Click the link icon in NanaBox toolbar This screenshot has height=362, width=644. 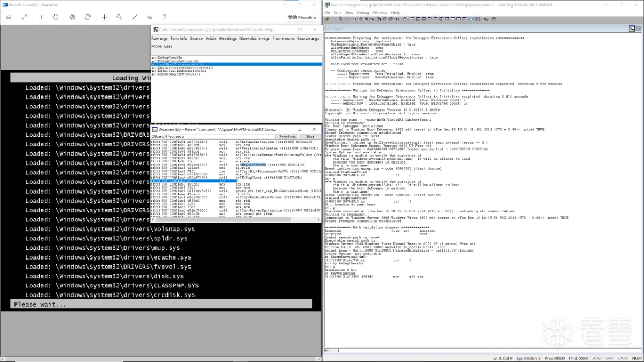150,17
